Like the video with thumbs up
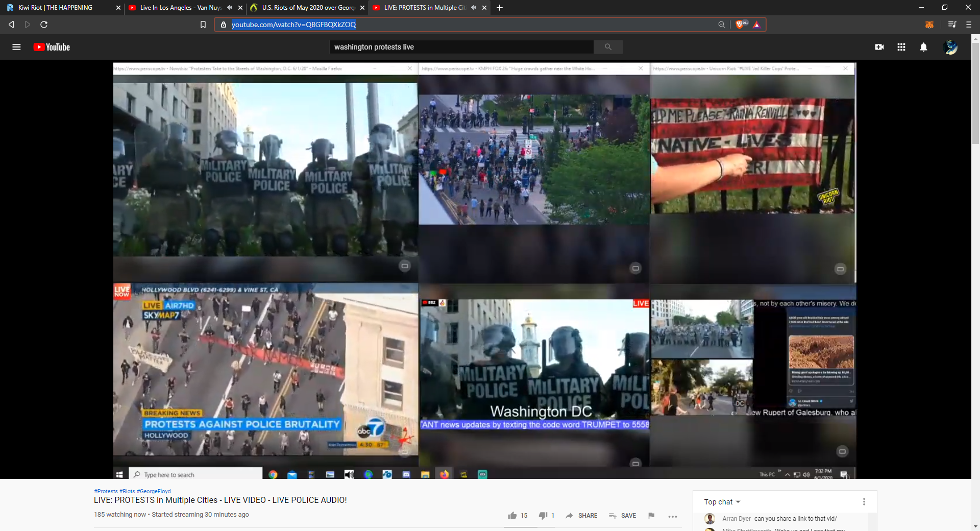The width and height of the screenshot is (980, 531). (512, 516)
